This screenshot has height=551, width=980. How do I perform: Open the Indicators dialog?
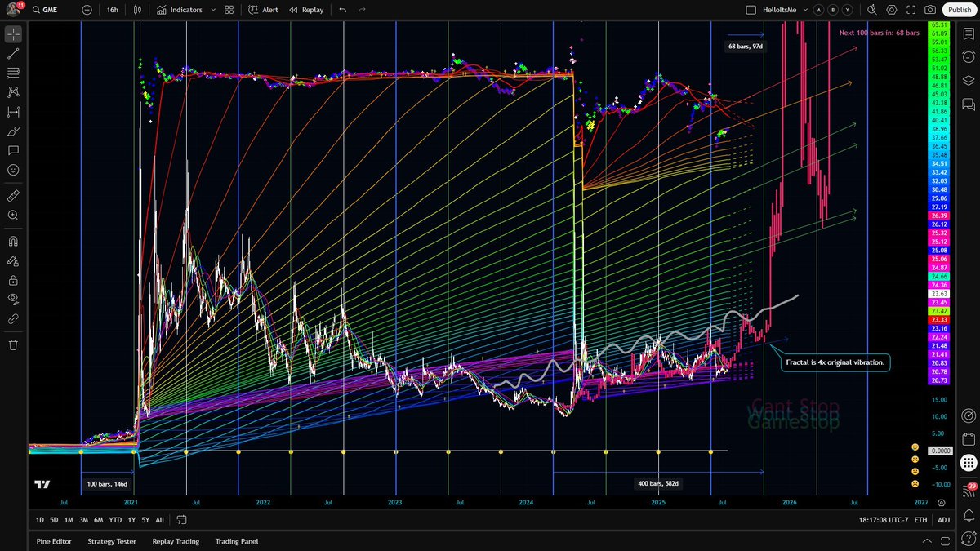180,10
